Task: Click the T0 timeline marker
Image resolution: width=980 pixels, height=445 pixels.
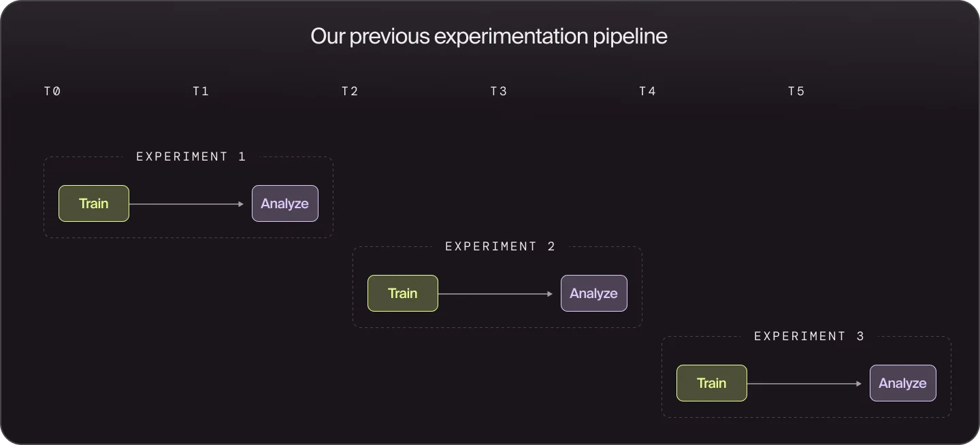Action: (x=52, y=91)
